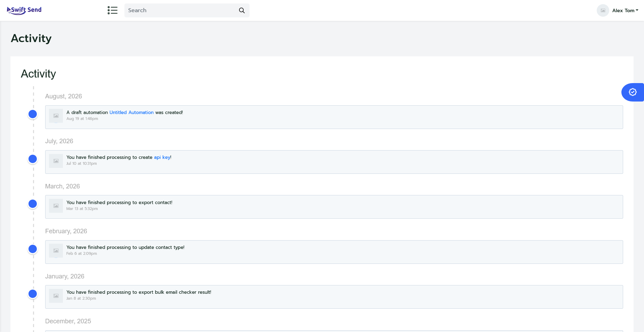644x332 pixels.
Task: Click the 'August, 2026' month heading
Action: [64, 96]
